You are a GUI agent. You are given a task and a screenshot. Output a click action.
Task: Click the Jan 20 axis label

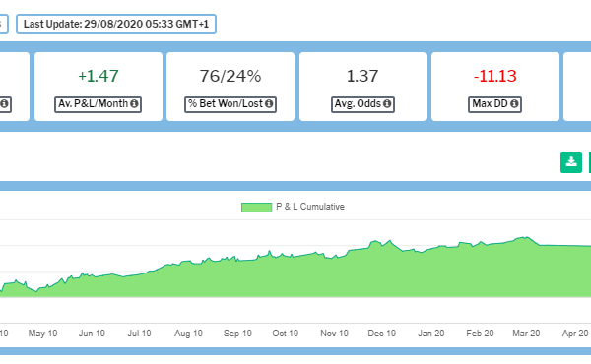[x=431, y=334]
